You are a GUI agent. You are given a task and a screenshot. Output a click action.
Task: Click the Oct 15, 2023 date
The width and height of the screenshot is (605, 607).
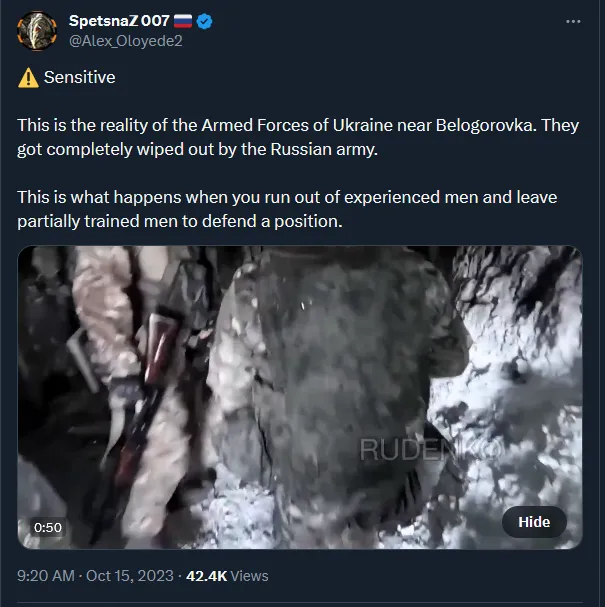pyautogui.click(x=130, y=576)
